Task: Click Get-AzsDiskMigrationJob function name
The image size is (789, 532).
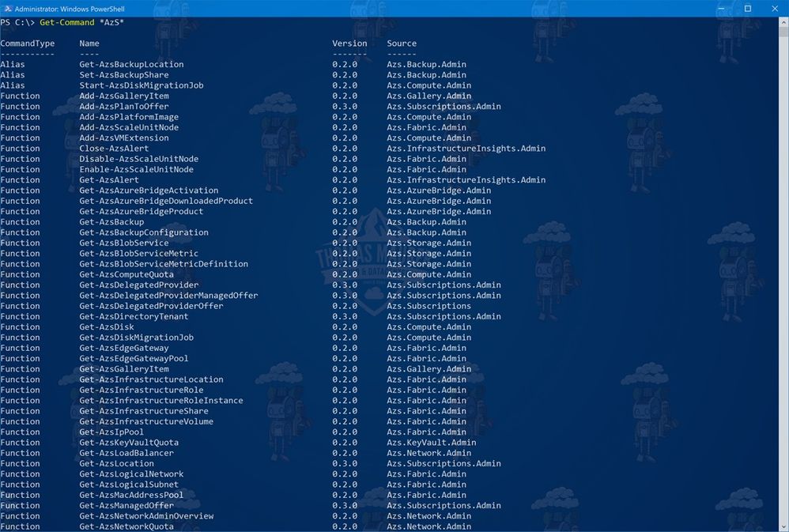Action: (x=136, y=338)
